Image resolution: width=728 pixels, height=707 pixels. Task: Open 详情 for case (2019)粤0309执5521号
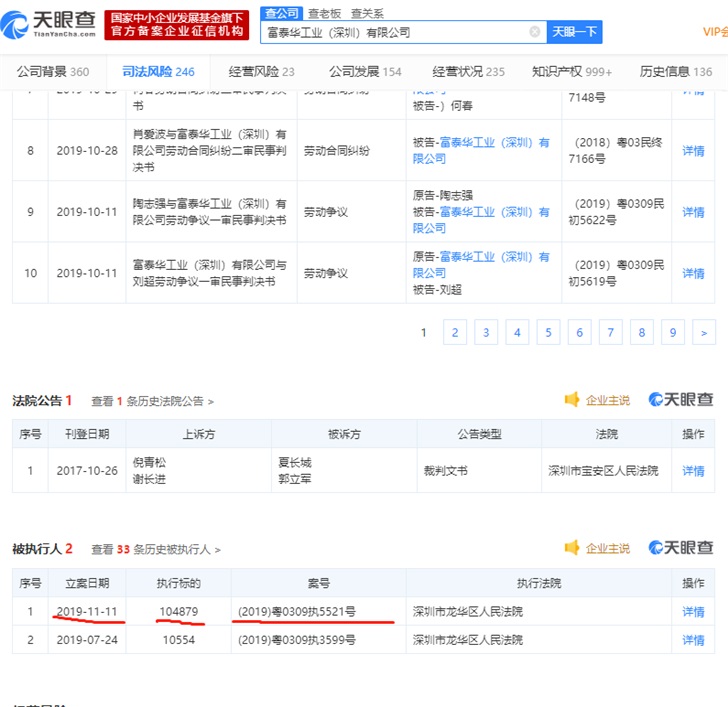(693, 611)
